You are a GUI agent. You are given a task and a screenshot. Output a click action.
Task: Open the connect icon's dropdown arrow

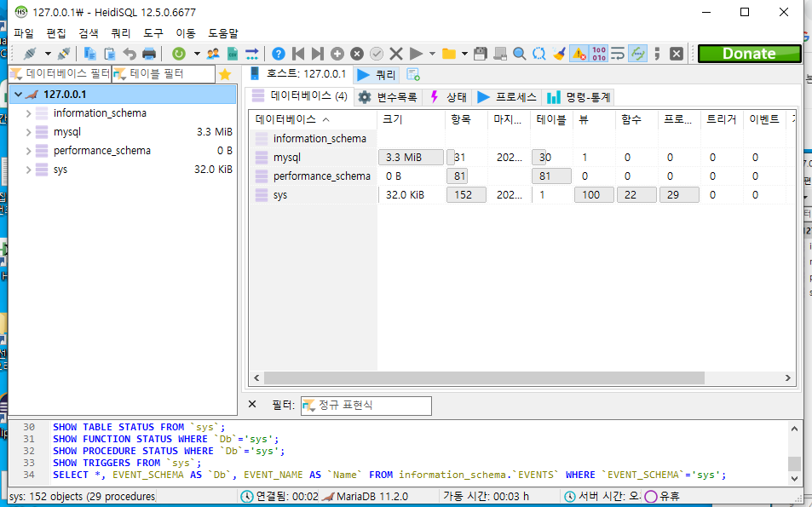(48, 54)
